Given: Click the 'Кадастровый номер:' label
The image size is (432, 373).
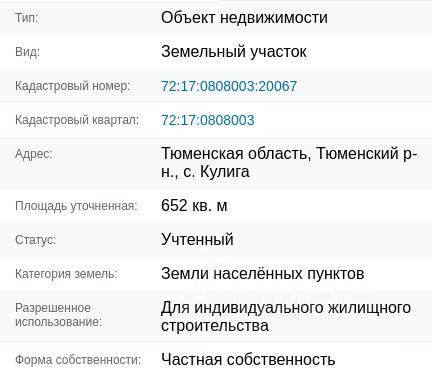Looking at the screenshot, I should [73, 86].
